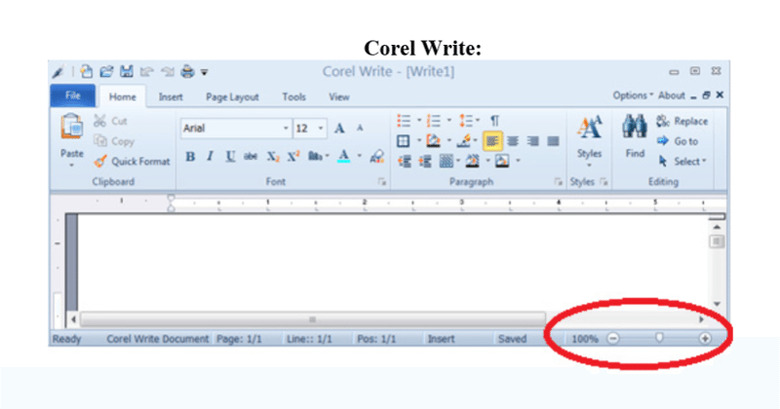This screenshot has height=409, width=780.
Task: Open the Select dropdown in Editing
Action: 682,161
